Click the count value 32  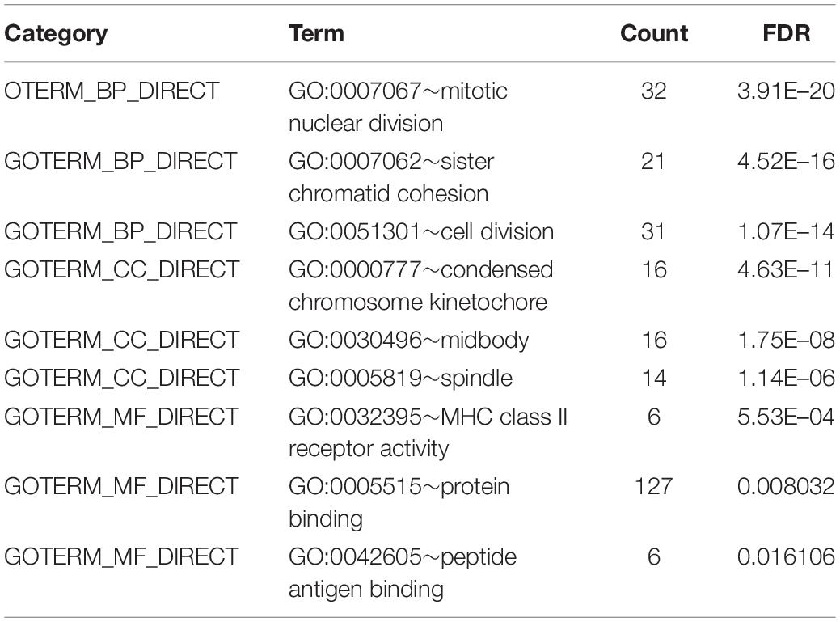[653, 91]
